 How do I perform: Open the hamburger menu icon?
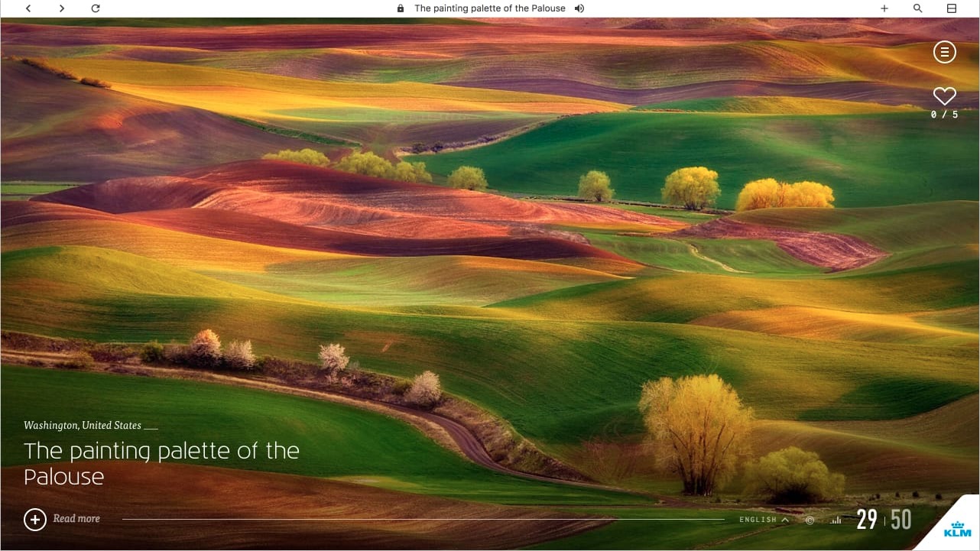tap(944, 52)
